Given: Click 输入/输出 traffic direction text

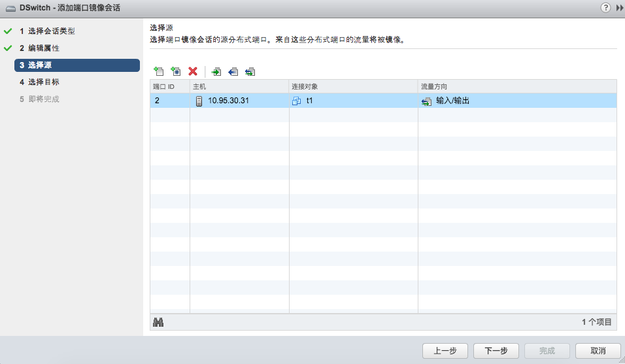Looking at the screenshot, I should (x=452, y=101).
